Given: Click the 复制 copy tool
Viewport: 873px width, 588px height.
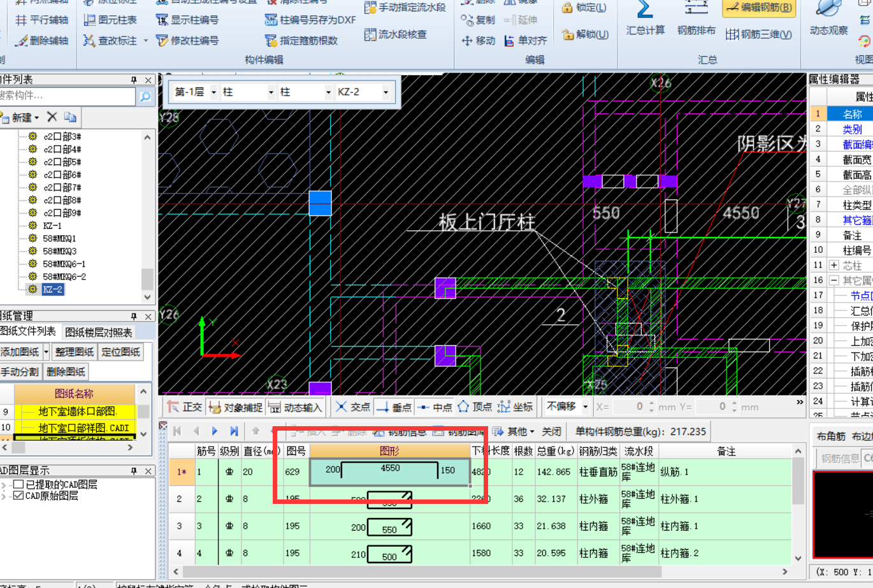Looking at the screenshot, I should [x=477, y=20].
